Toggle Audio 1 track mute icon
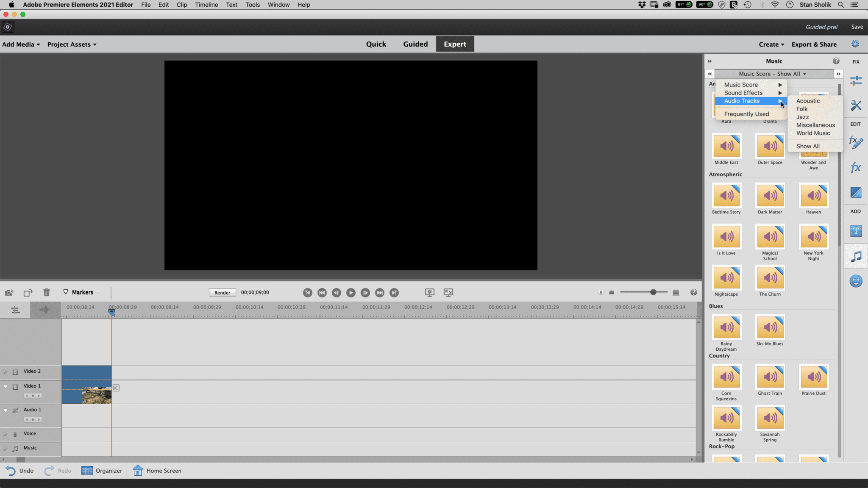This screenshot has height=488, width=868. pyautogui.click(x=15, y=410)
